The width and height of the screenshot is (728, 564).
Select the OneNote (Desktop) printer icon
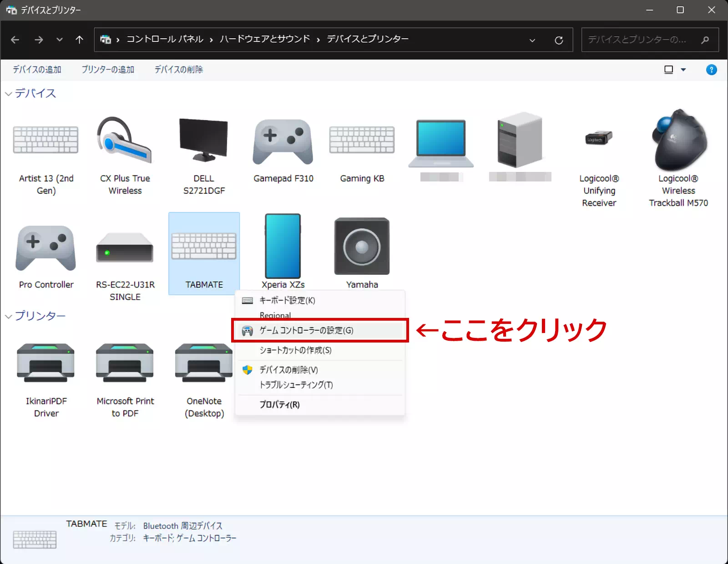coord(204,363)
